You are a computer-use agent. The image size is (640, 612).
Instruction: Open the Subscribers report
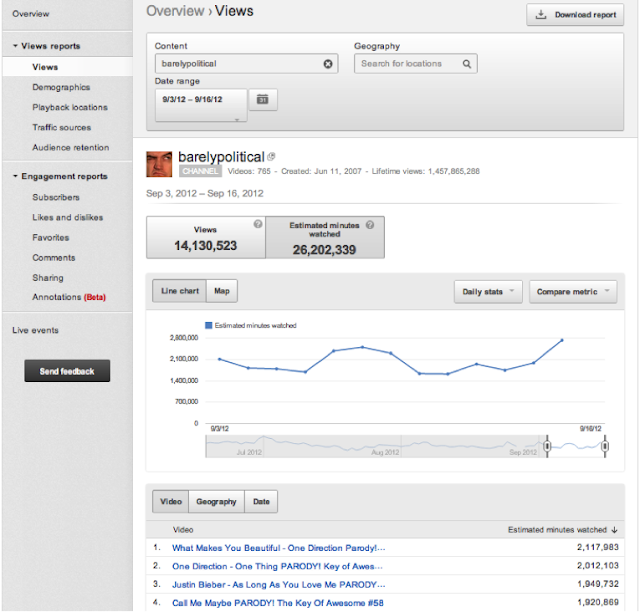tap(56, 197)
